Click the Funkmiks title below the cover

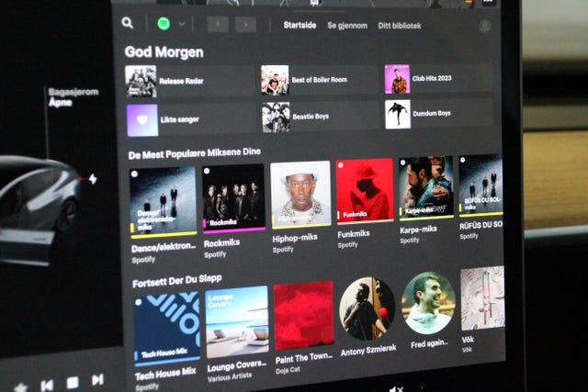[354, 234]
